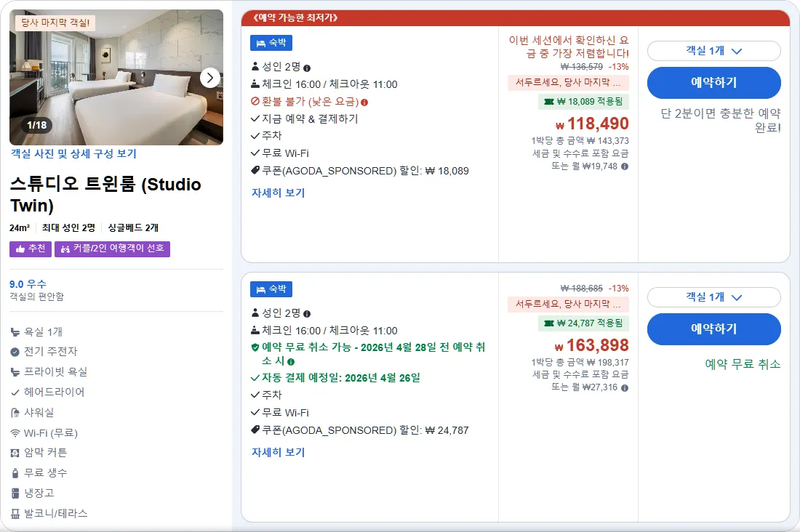Click the 숙박 bed badge in second offer
Viewport: 800px width, 532px height.
[271, 289]
